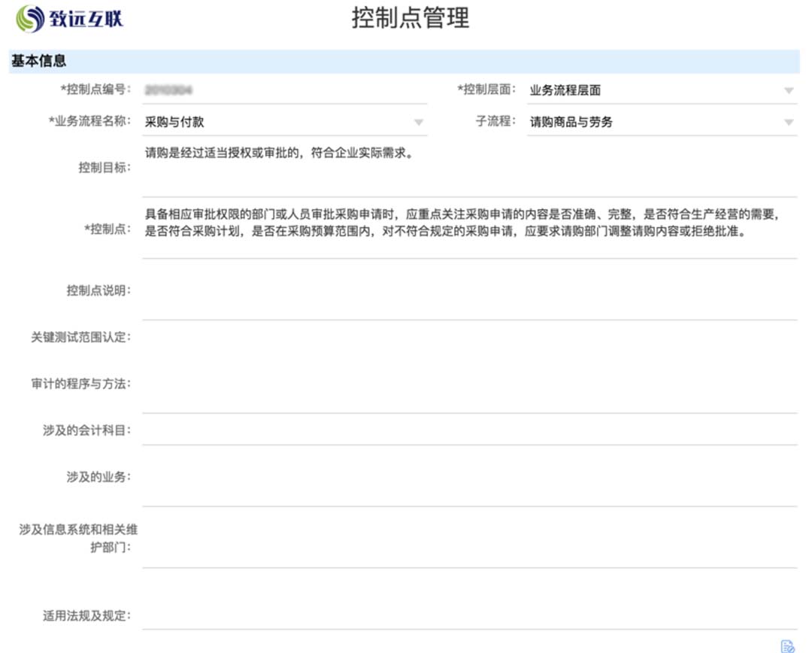Click the *控制点编号 label
The width and height of the screenshot is (812, 653).
95,90
